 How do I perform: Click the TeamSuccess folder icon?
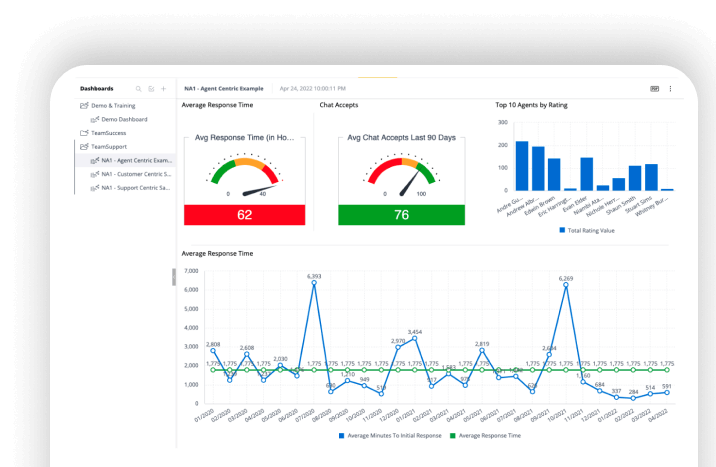[x=85, y=132]
